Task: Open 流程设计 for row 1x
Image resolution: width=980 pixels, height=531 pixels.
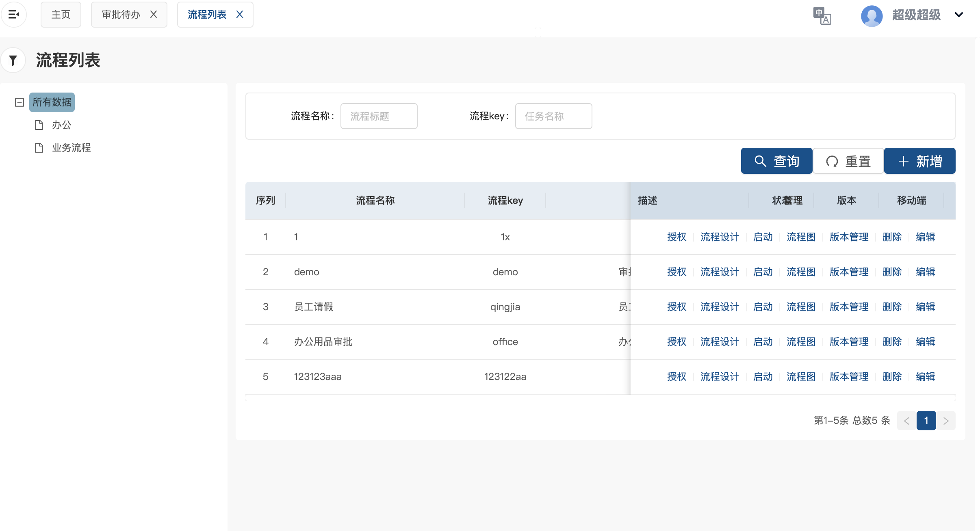Action: (x=720, y=237)
